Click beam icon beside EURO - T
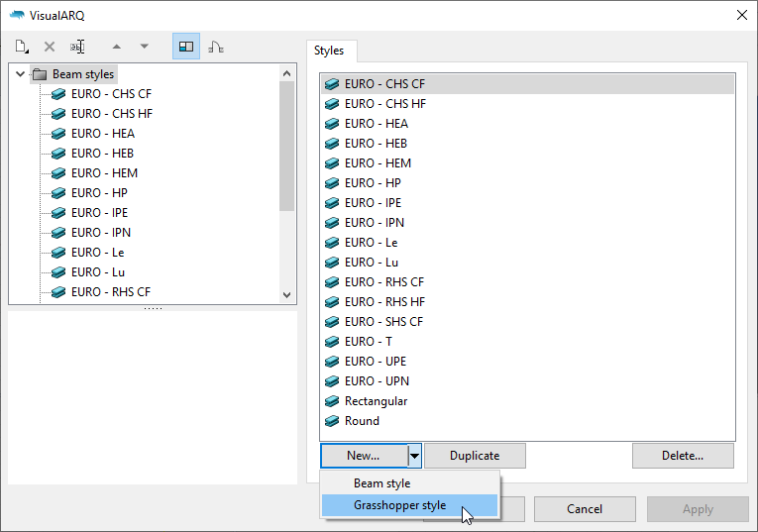Screen dimensions: 758x532 pyautogui.click(x=332, y=342)
